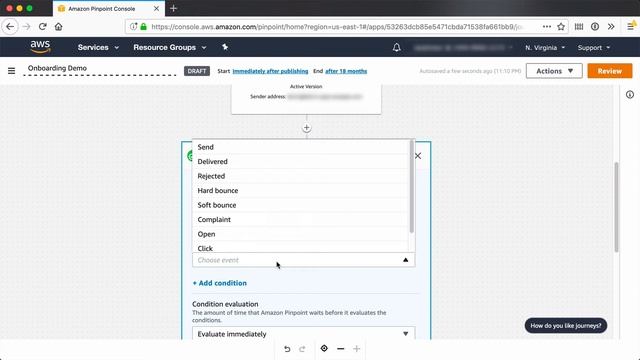Close the activity panel with X
The image size is (640, 360).
[x=418, y=156]
